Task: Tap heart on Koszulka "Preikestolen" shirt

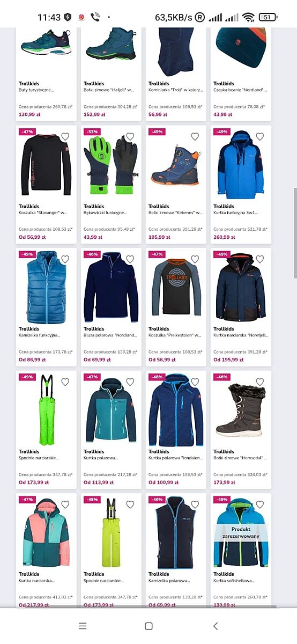Action: pyautogui.click(x=195, y=259)
